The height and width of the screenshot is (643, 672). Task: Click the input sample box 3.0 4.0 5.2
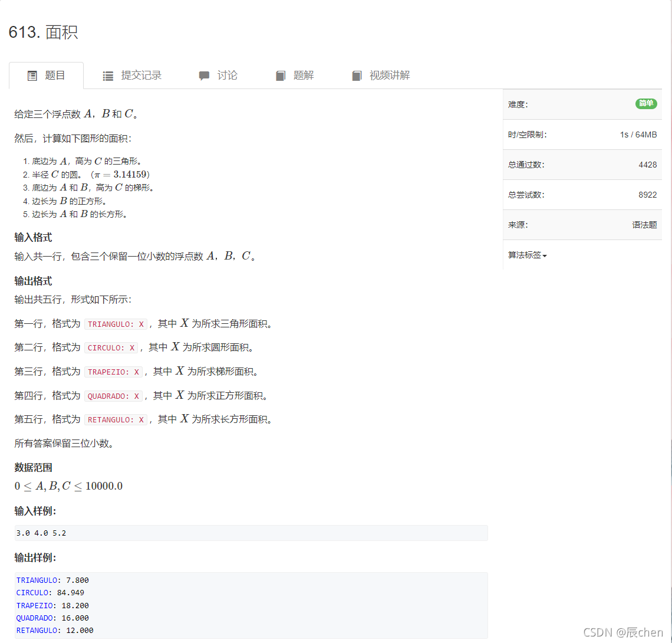251,533
